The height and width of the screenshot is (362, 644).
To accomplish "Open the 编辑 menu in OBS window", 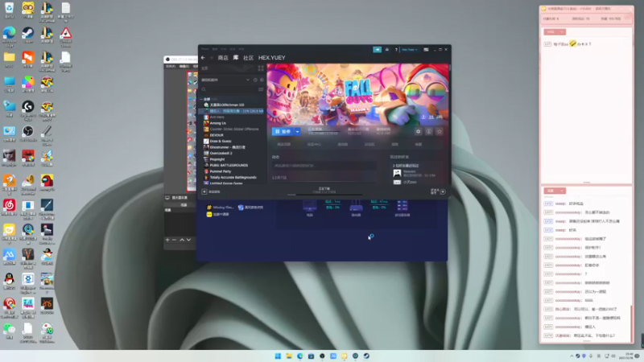I will [184, 66].
